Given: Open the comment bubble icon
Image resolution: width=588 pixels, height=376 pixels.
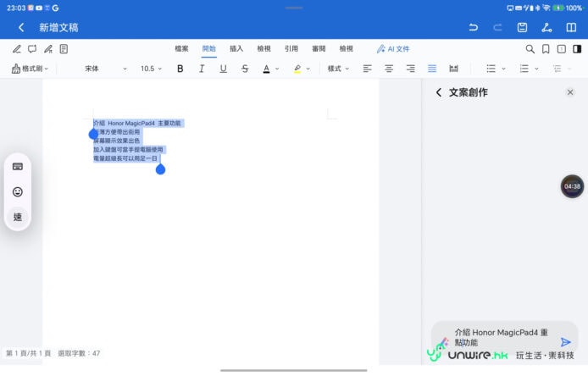Looking at the screenshot, I should [x=32, y=49].
